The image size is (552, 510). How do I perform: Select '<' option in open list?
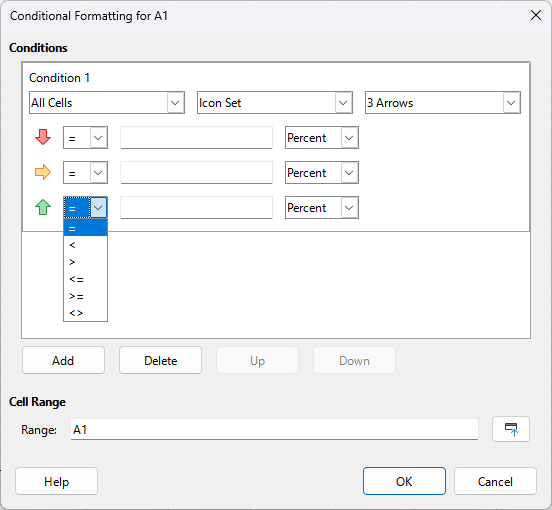click(85, 245)
